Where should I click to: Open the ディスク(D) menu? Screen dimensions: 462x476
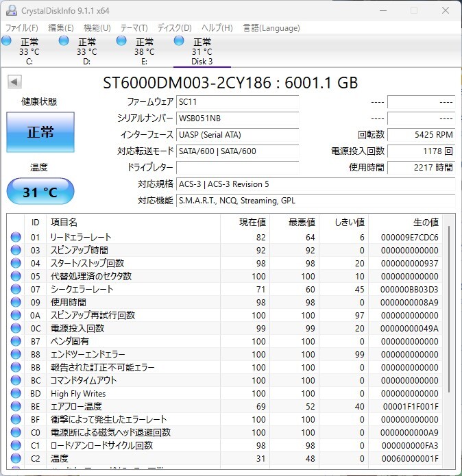[174, 28]
